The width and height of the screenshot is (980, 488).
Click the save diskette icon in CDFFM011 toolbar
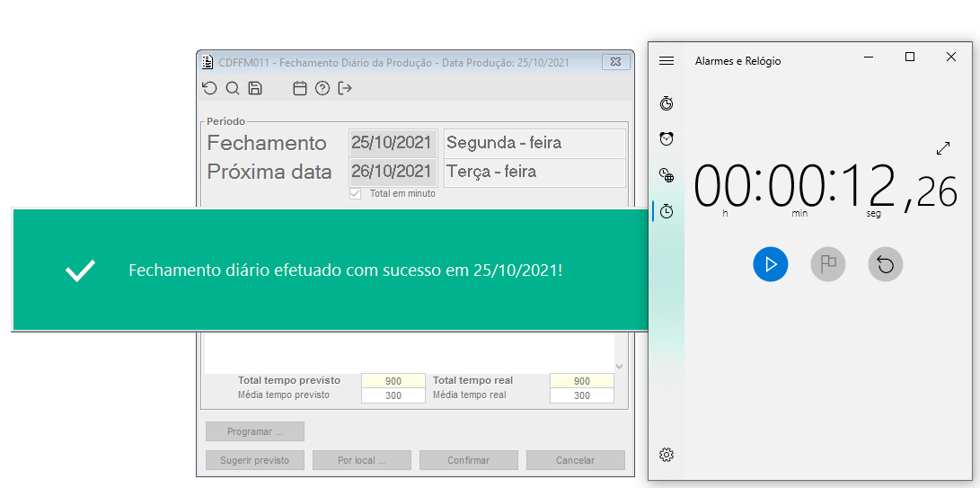pyautogui.click(x=255, y=88)
